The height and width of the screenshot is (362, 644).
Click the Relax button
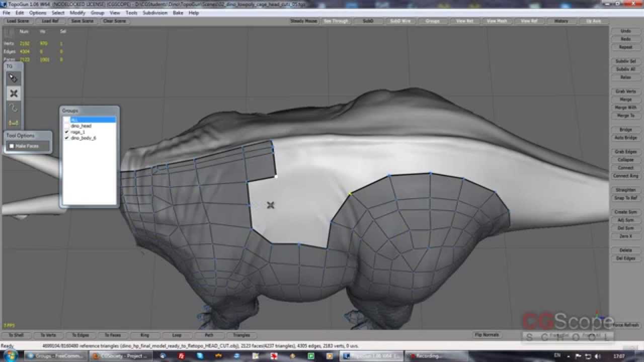[625, 77]
